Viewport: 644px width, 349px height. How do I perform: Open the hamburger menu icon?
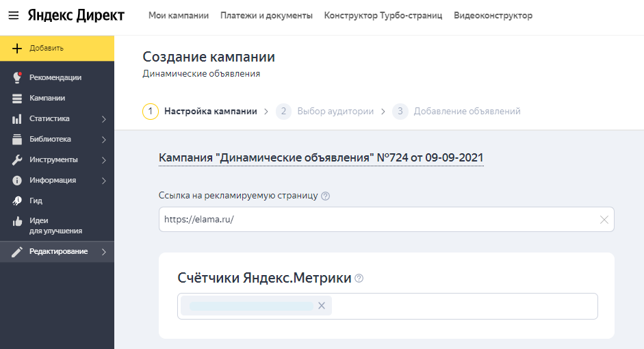(14, 16)
